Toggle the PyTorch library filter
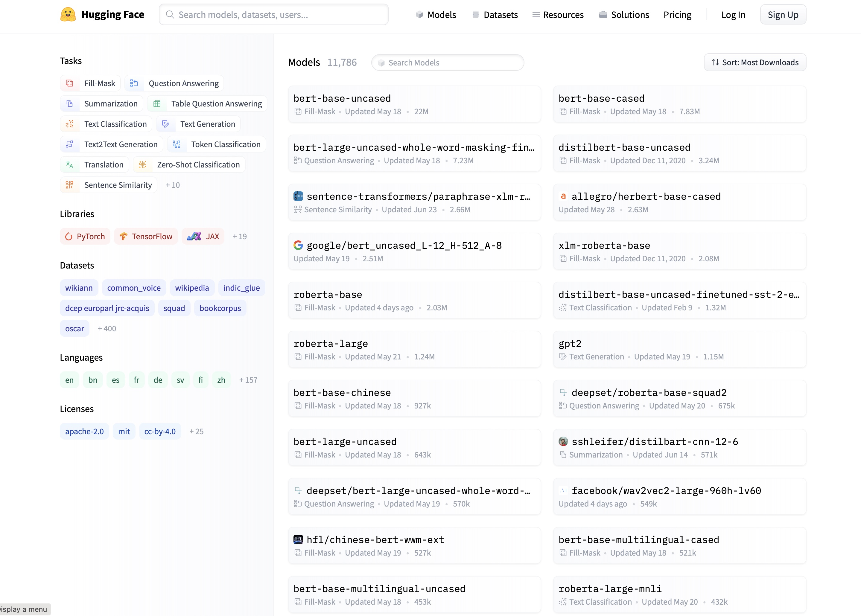 pos(85,236)
